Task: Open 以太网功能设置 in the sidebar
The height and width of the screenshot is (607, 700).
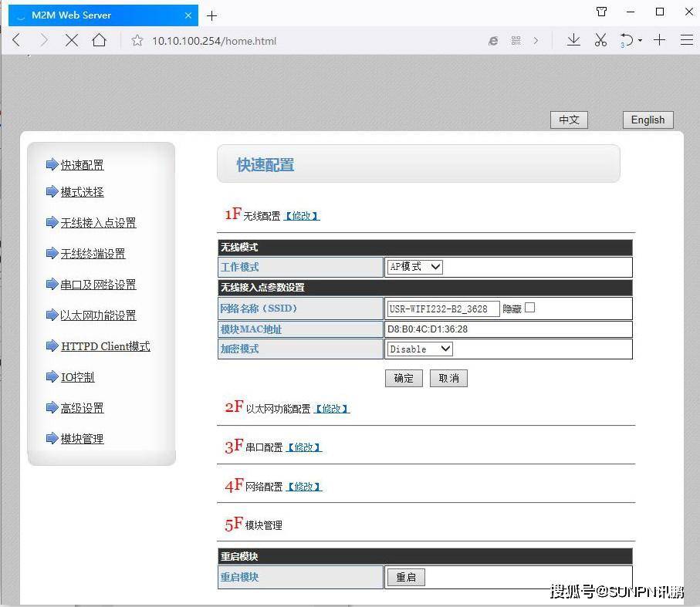Action: tap(98, 315)
